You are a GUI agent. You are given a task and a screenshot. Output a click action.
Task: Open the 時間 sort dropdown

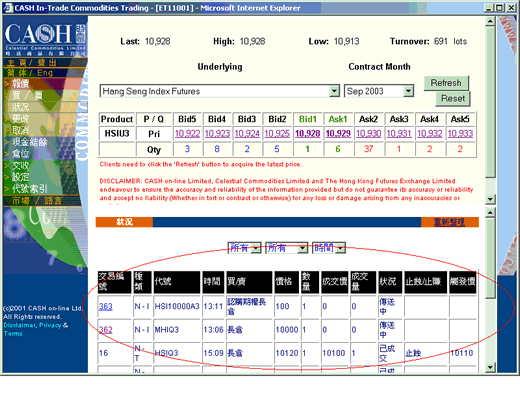329,248
